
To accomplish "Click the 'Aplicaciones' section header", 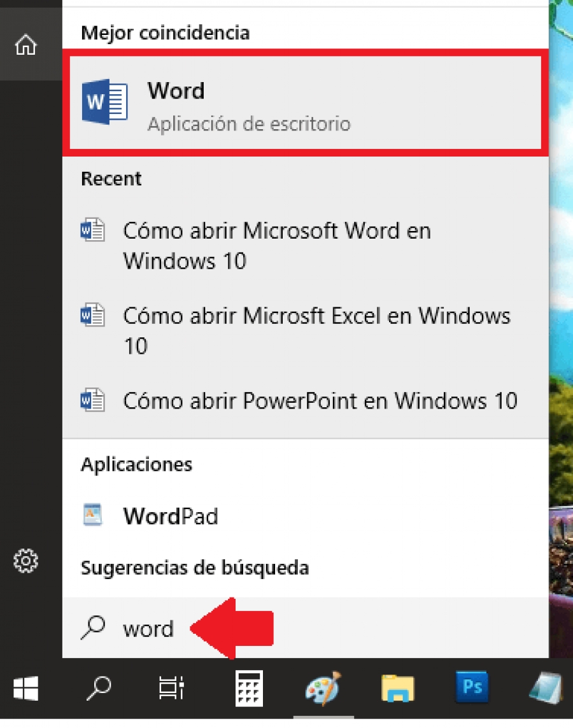I will coord(136,465).
